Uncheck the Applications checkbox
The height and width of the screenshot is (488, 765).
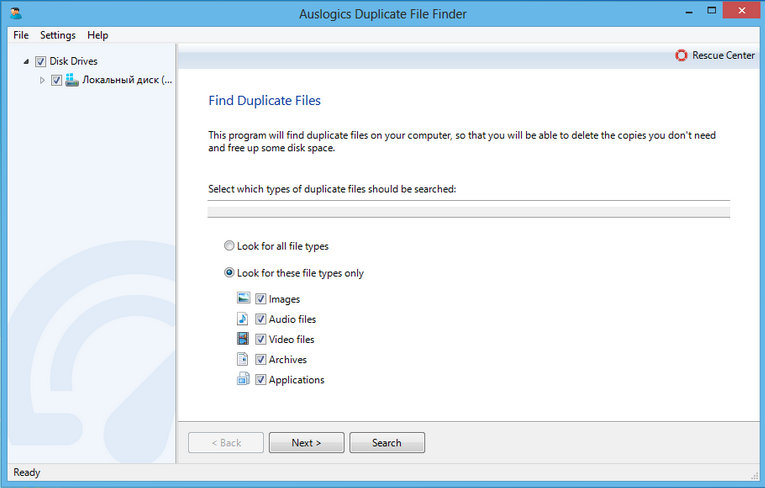[x=261, y=380]
